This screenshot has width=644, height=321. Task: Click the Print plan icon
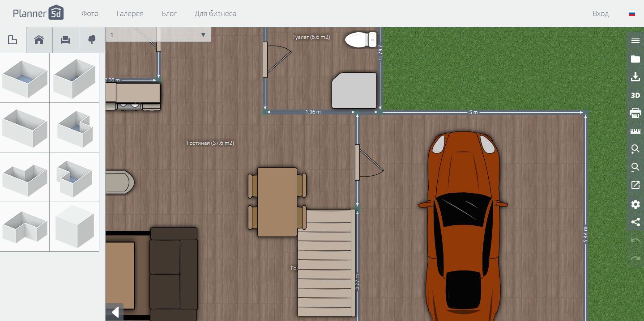pyautogui.click(x=635, y=113)
